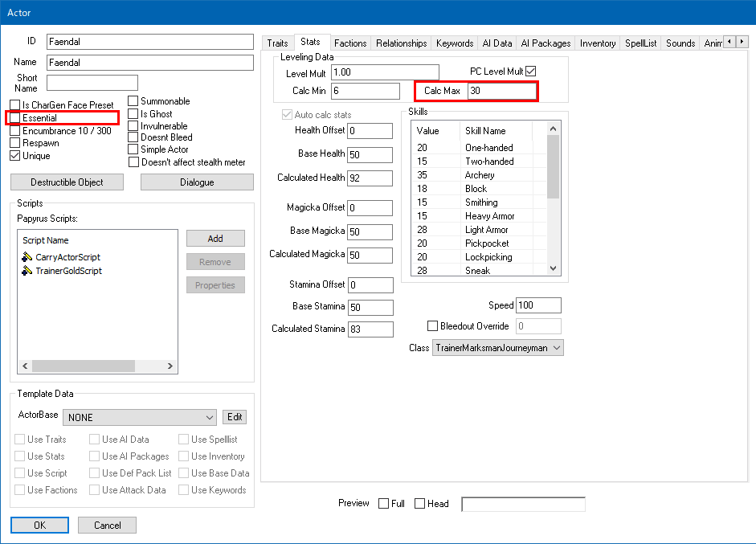
Task: Click the TrainerGoldScript script icon
Action: click(x=27, y=271)
